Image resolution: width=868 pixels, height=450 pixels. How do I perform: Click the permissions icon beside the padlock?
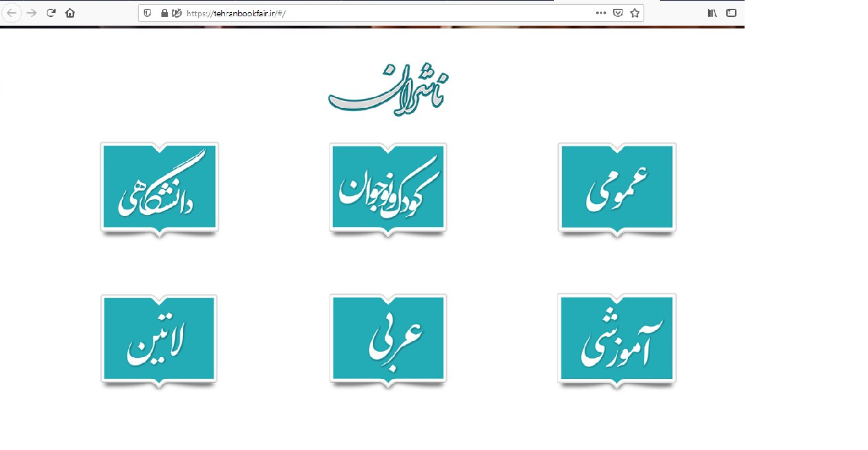point(177,13)
